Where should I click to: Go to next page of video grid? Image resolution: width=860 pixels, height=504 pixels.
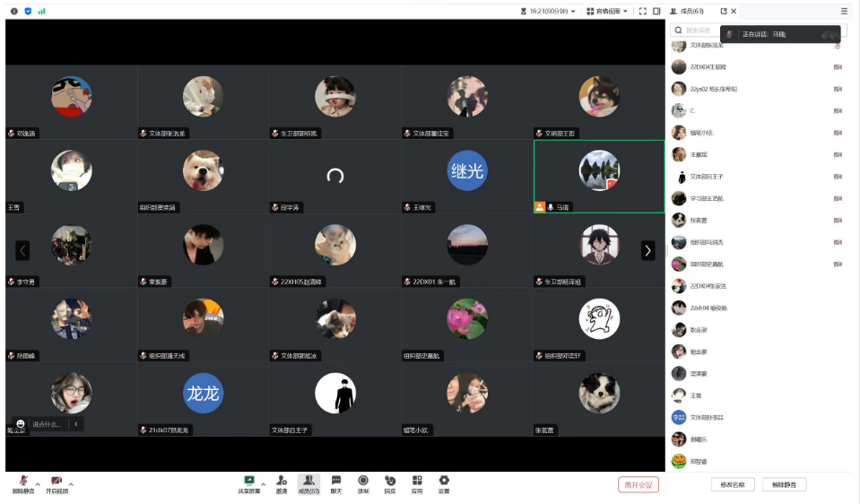(647, 251)
